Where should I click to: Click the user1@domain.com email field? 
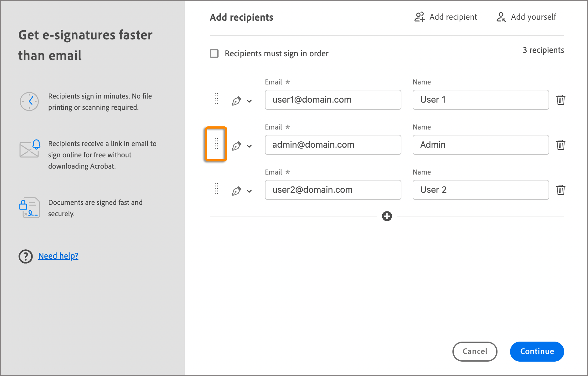pos(333,100)
